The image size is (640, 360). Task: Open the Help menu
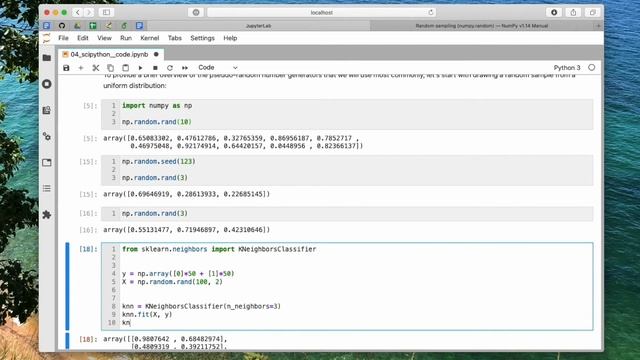(x=230, y=38)
